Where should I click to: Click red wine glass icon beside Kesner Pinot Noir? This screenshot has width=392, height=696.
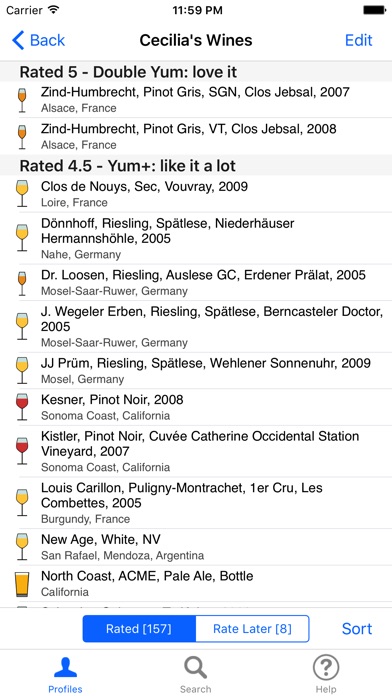(x=22, y=407)
